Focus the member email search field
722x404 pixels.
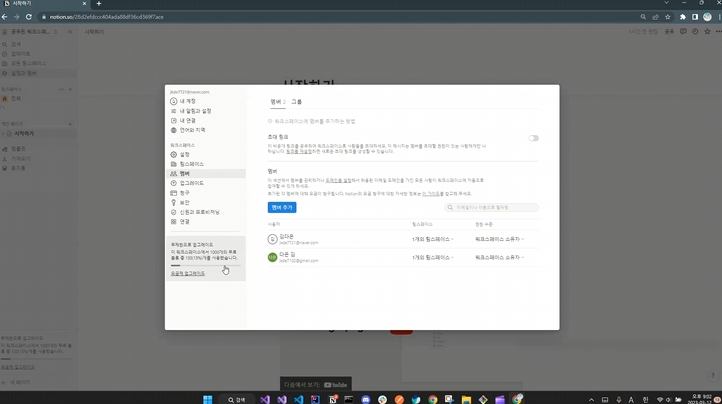(x=491, y=207)
